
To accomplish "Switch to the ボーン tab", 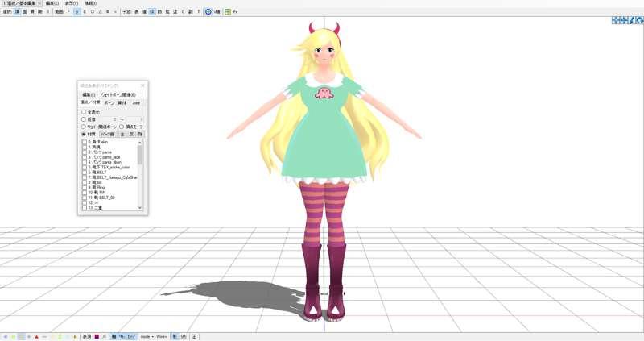I will tap(109, 102).
